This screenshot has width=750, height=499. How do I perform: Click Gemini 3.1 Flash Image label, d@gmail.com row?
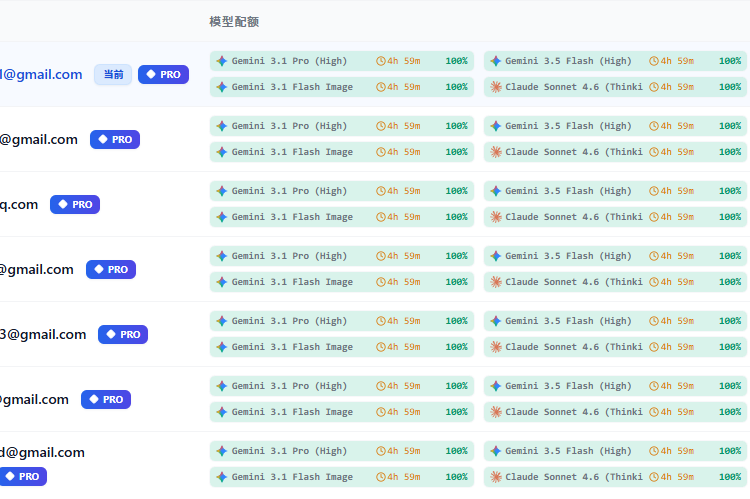pos(292,477)
